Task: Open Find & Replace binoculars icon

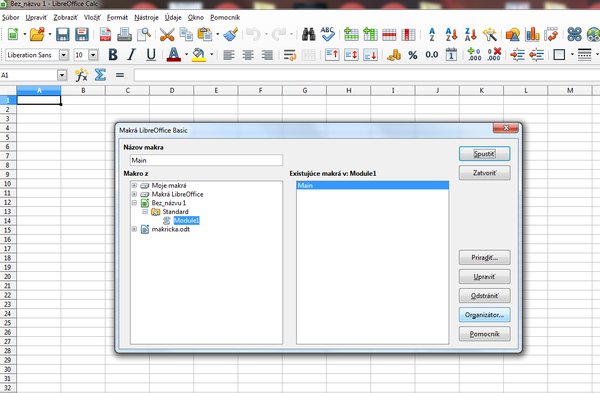Action: click(308, 34)
